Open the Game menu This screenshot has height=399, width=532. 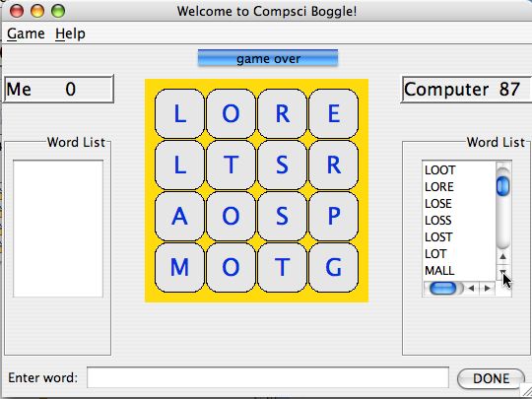coord(26,33)
